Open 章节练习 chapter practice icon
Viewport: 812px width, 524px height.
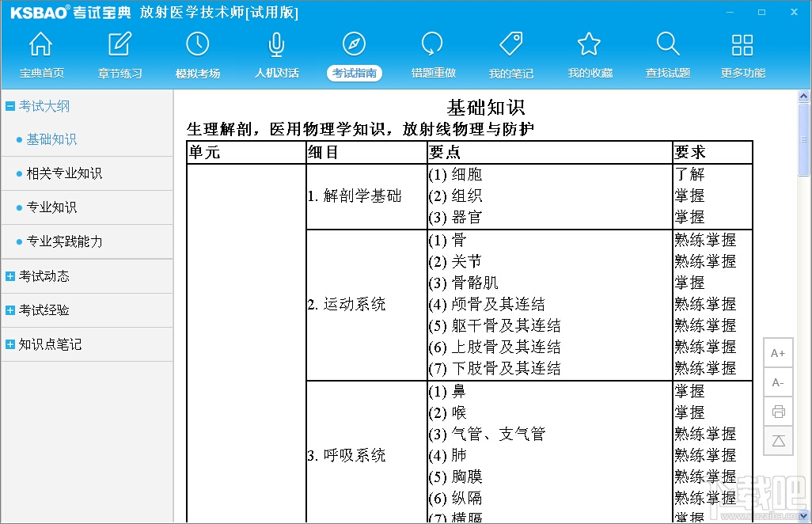coord(120,44)
